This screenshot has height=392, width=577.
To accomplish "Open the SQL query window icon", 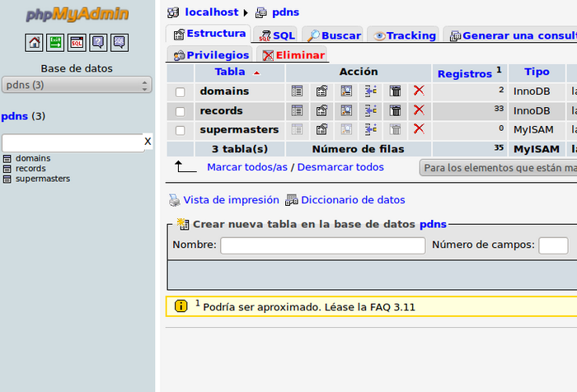I will (x=77, y=43).
